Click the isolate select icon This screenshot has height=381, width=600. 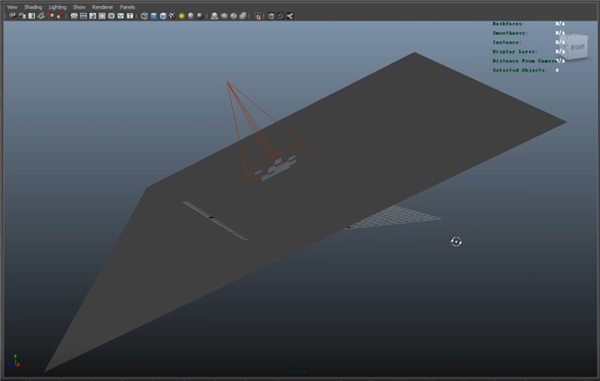point(258,16)
